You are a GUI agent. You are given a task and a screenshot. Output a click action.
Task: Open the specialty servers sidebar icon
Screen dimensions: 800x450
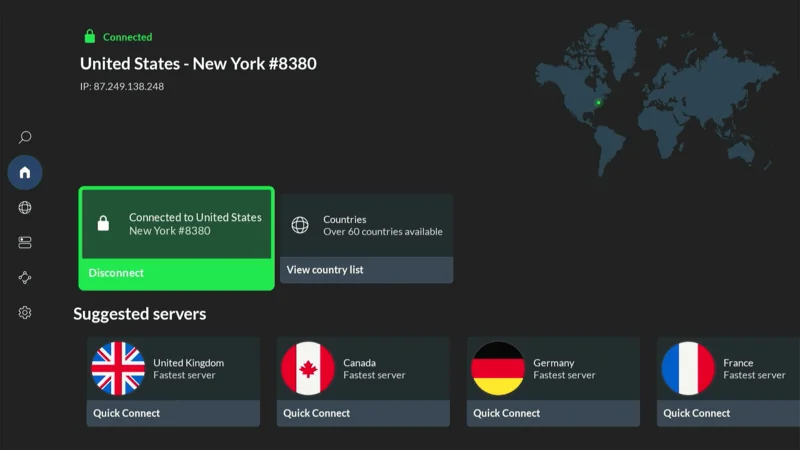pos(25,243)
